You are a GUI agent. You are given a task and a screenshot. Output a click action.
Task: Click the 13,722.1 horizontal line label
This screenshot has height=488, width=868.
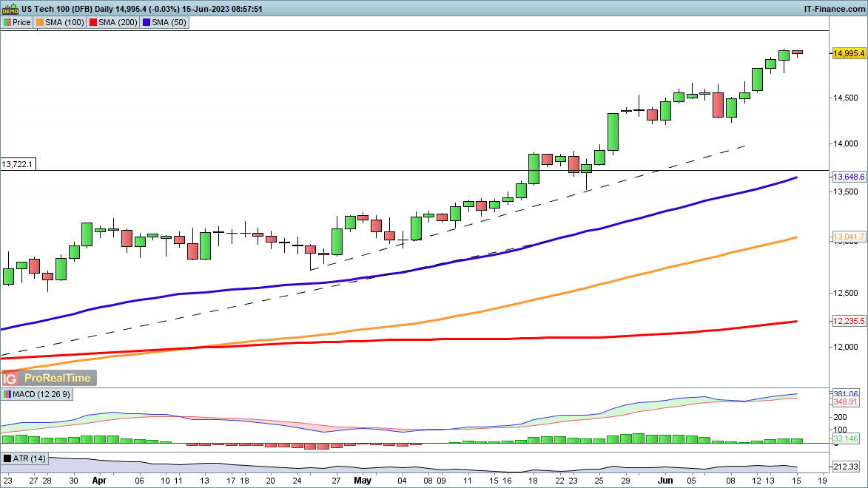pyautogui.click(x=18, y=164)
